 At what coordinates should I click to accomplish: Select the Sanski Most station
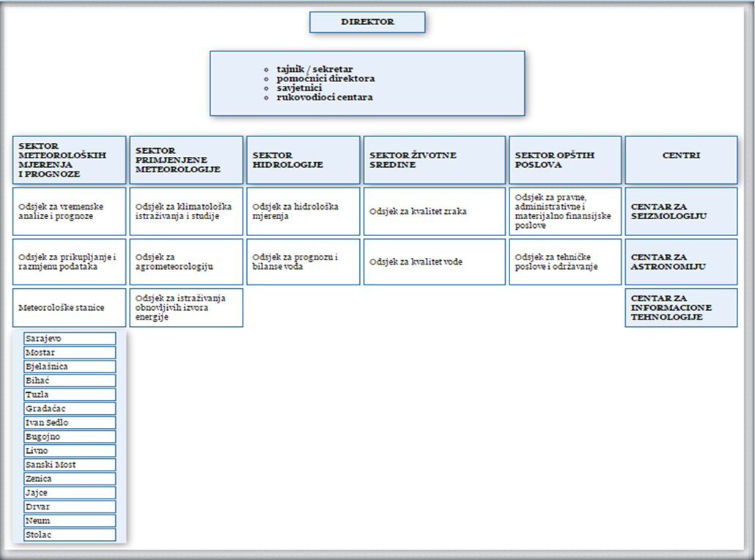click(x=70, y=465)
